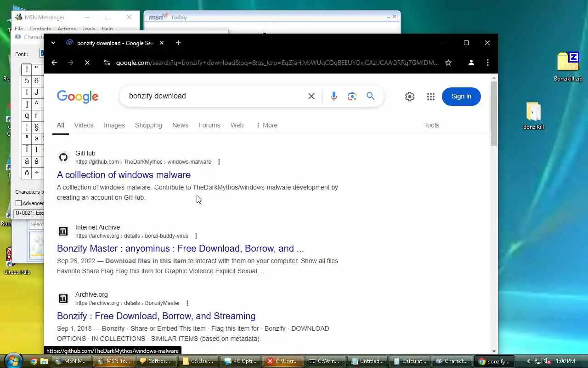Click the Internet Archive favicon on second result
Image resolution: width=588 pixels, height=368 pixels.
tap(63, 231)
